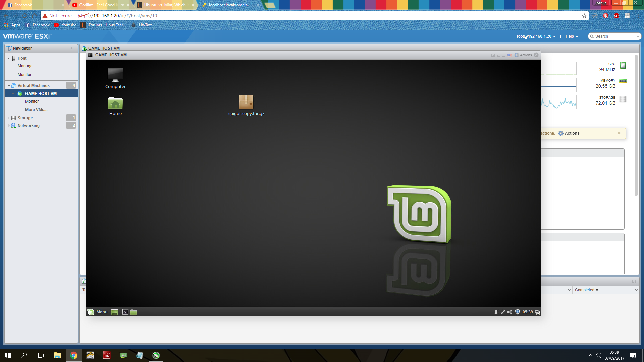Switch to the Facebook browser tab
Image resolution: width=644 pixels, height=362 pixels.
(35, 5)
